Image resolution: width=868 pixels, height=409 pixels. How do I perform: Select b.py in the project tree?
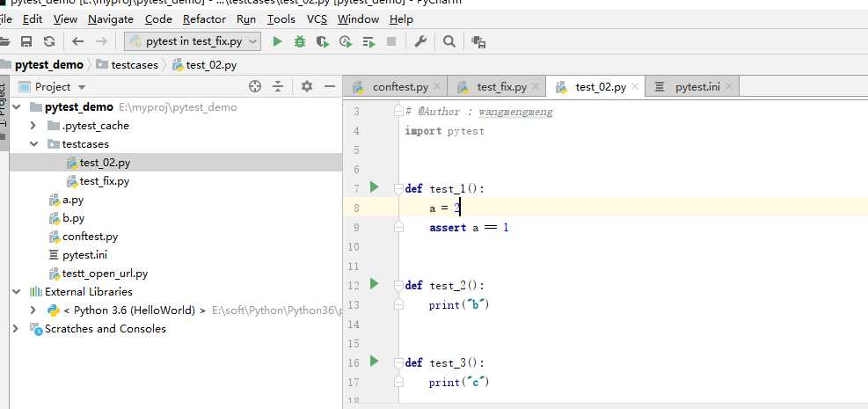pyautogui.click(x=73, y=218)
